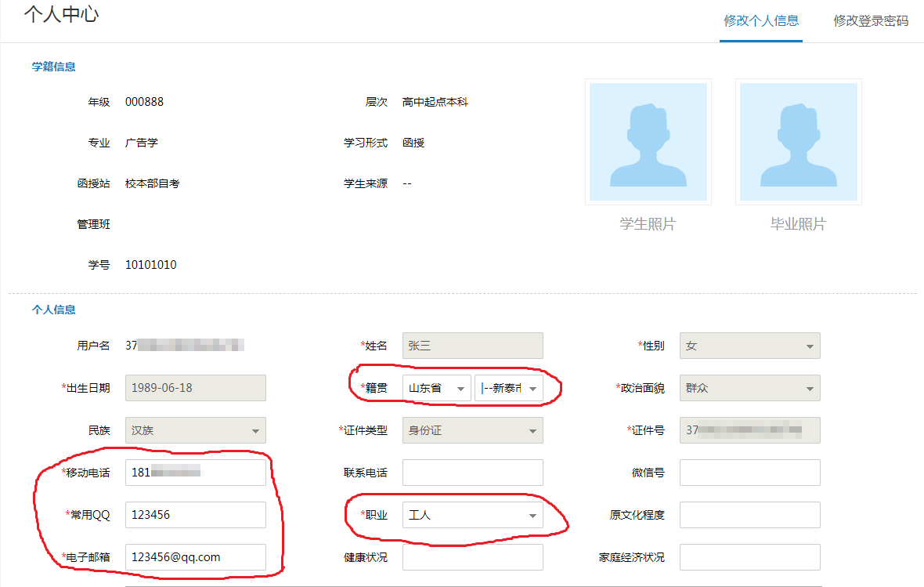Viewport: 924px width, 587px height.
Task: Click the student photo placeholder
Action: click(648, 142)
